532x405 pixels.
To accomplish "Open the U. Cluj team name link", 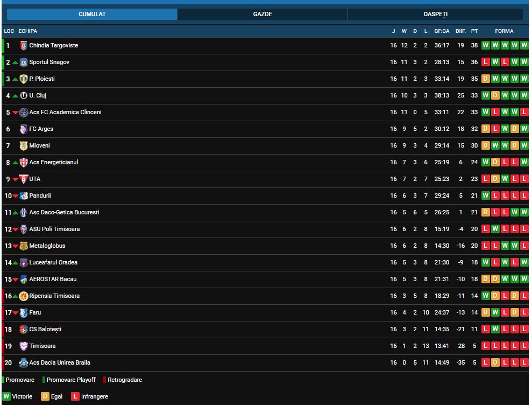I will click(38, 95).
